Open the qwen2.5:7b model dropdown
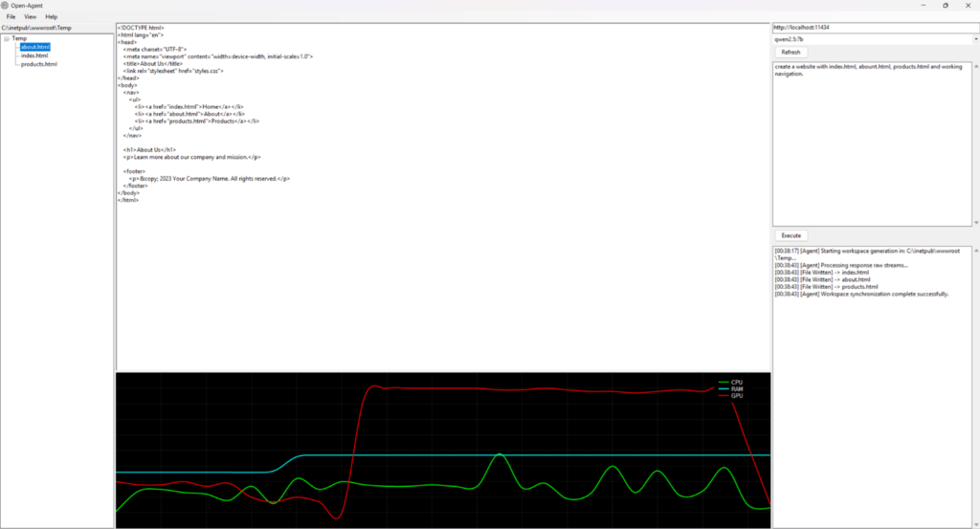Image resolution: width=980 pixels, height=529 pixels. [x=975, y=39]
